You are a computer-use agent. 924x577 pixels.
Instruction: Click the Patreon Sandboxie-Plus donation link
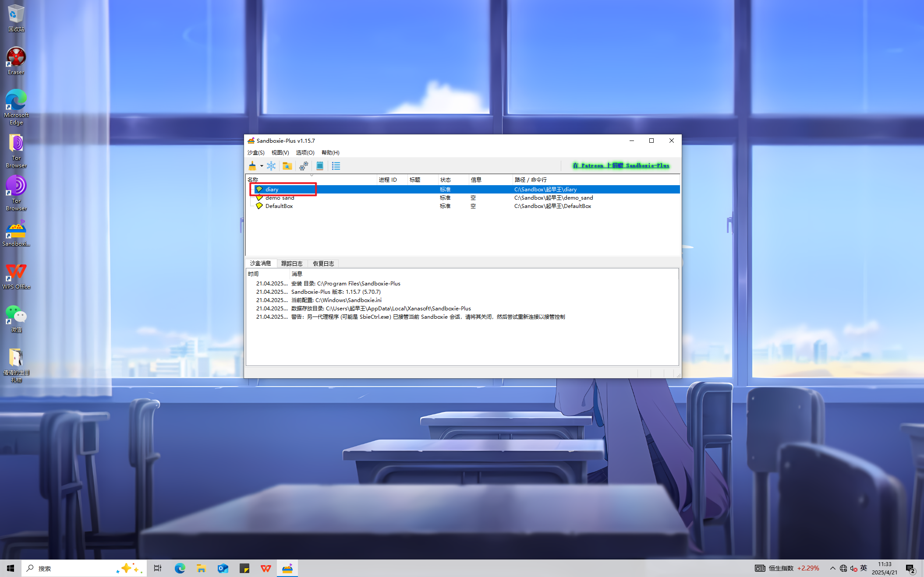(621, 165)
